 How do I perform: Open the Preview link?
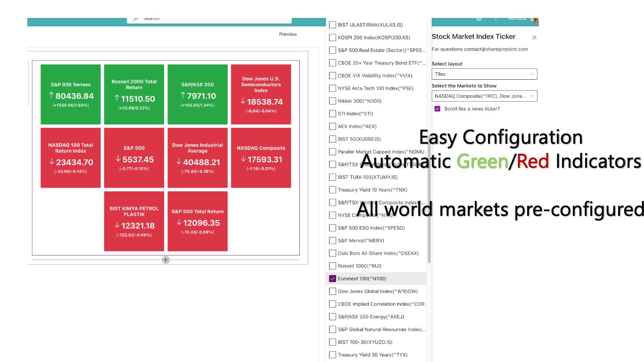click(288, 34)
